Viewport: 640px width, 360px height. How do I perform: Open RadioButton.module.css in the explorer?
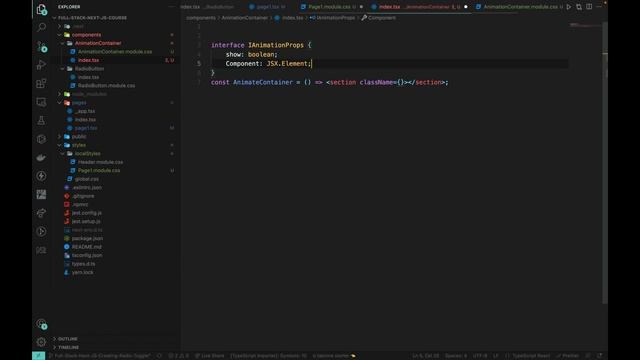[107, 86]
